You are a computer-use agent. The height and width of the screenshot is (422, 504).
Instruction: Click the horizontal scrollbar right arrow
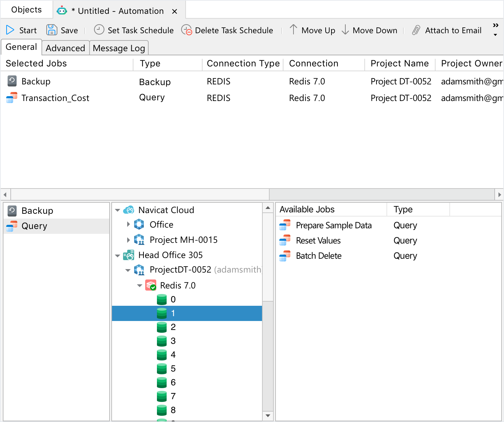tap(499, 194)
